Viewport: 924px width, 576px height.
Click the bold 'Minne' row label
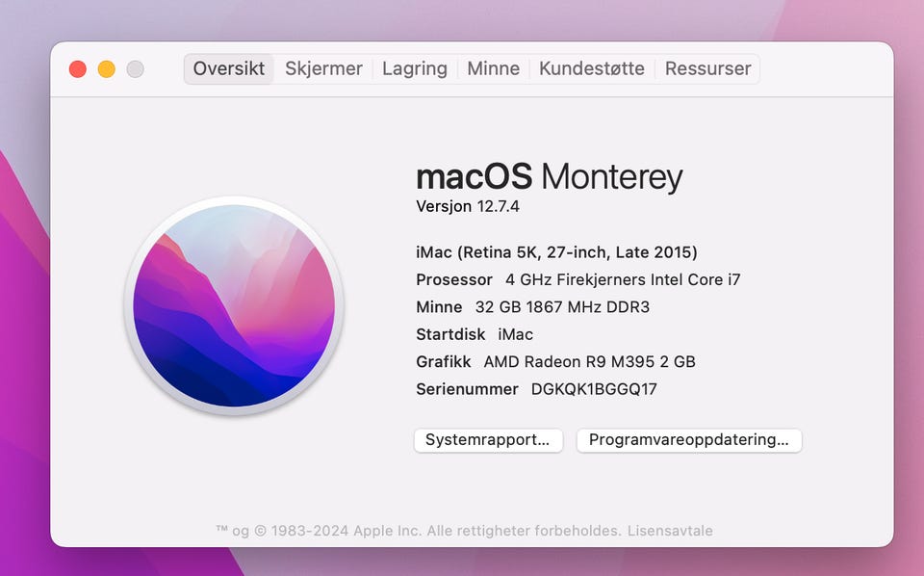pos(439,307)
